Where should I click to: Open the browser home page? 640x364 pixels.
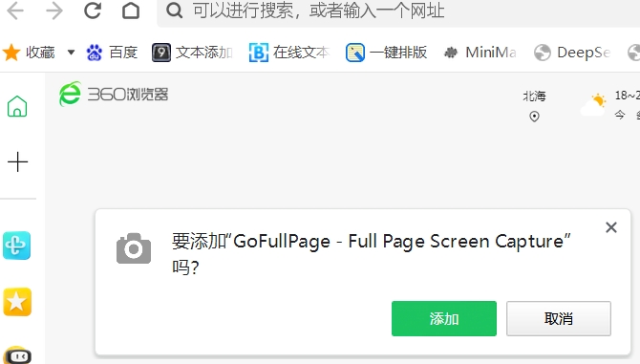[131, 11]
